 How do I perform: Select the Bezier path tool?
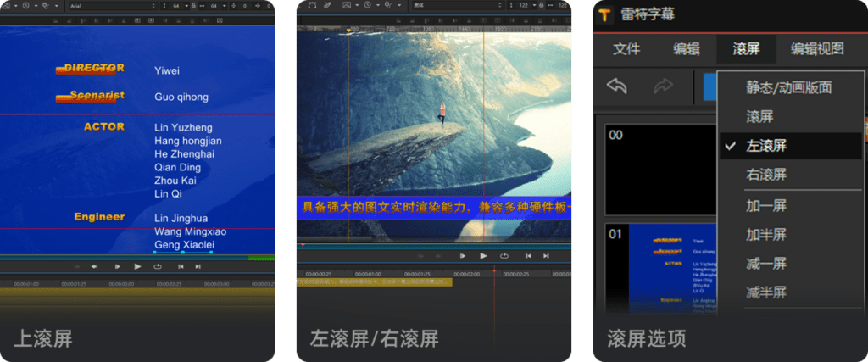click(312, 6)
